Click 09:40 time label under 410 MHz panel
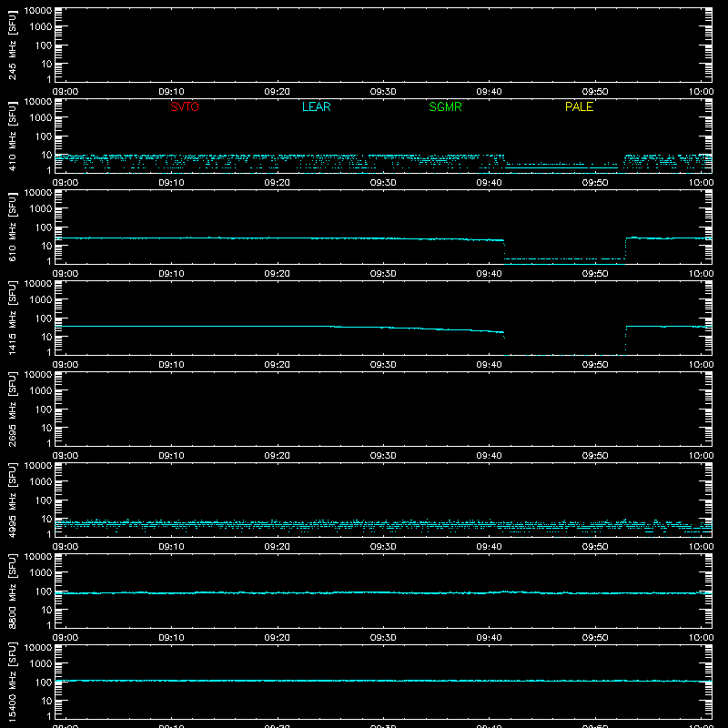728x728 pixels. click(x=489, y=183)
